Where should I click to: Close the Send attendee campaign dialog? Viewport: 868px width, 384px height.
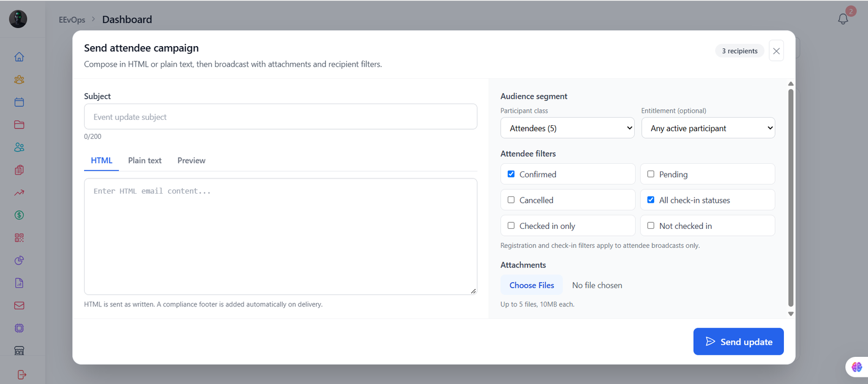(x=776, y=51)
